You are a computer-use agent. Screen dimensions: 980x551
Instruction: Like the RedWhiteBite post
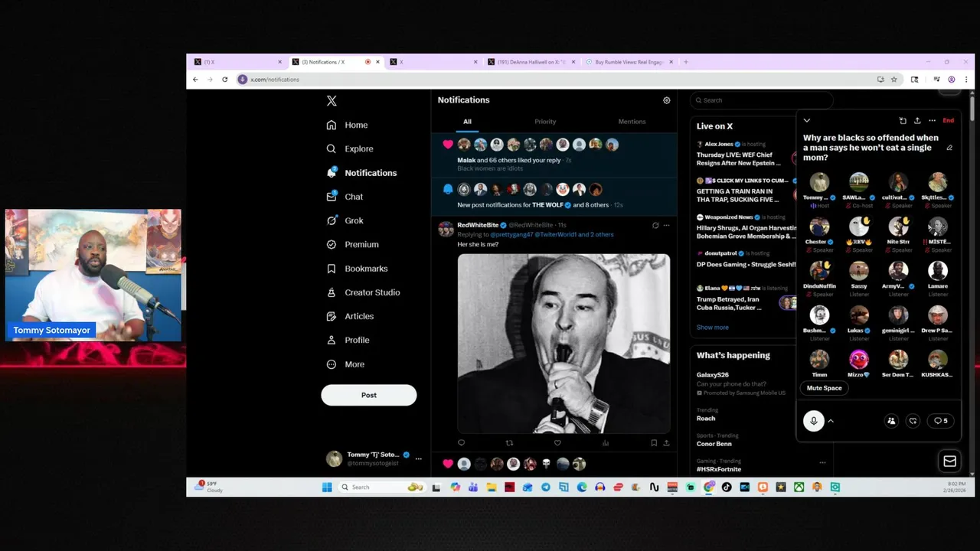[x=557, y=442]
